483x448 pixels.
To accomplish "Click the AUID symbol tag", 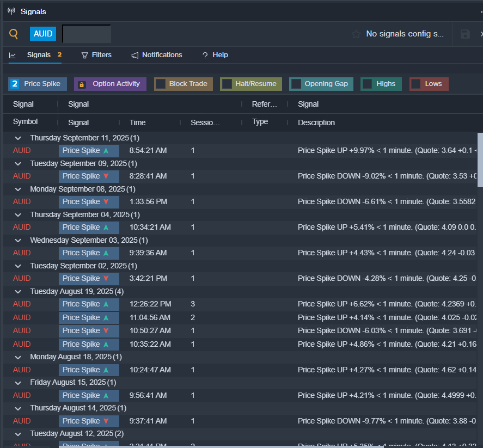I will click(x=43, y=34).
